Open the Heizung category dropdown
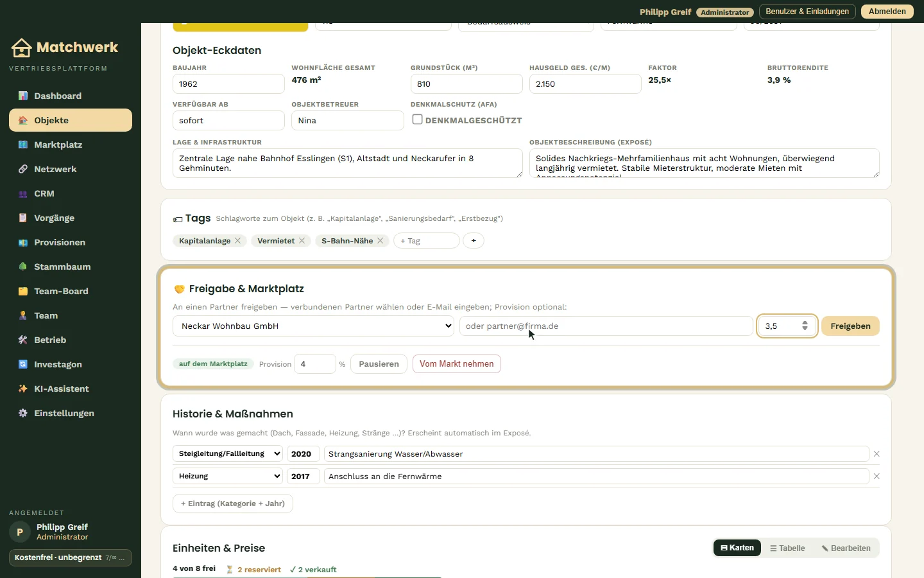 (x=228, y=477)
